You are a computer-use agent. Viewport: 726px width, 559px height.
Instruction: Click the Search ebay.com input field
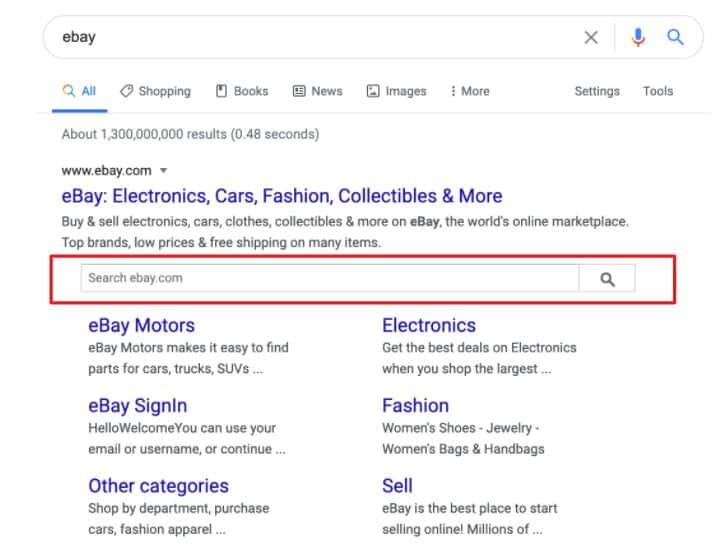coord(330,278)
